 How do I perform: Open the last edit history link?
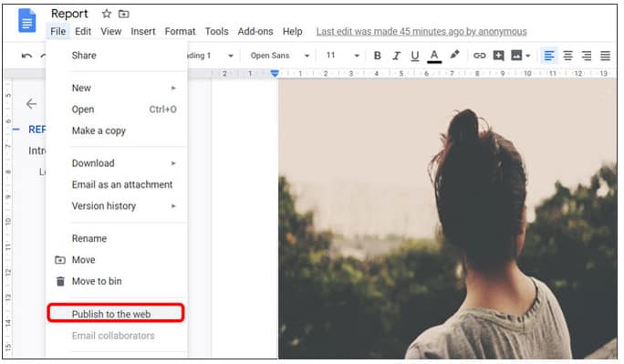click(x=421, y=31)
